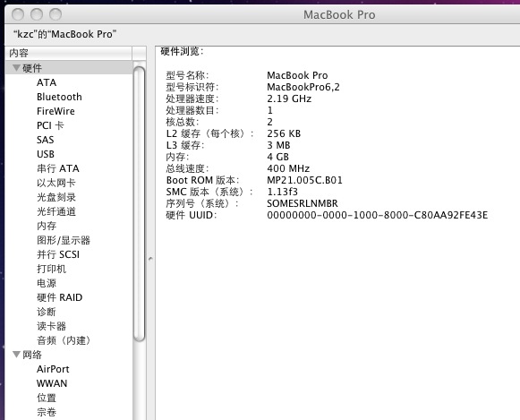This screenshot has width=520, height=420.
Task: Select 宗卷 under 网络
Action: pos(47,412)
